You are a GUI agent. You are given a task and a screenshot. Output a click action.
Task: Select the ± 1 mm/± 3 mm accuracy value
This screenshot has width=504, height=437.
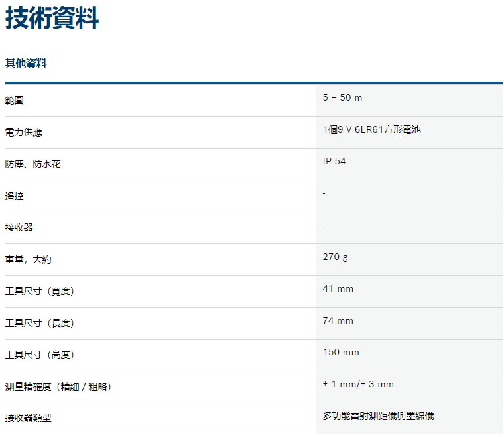(x=358, y=385)
